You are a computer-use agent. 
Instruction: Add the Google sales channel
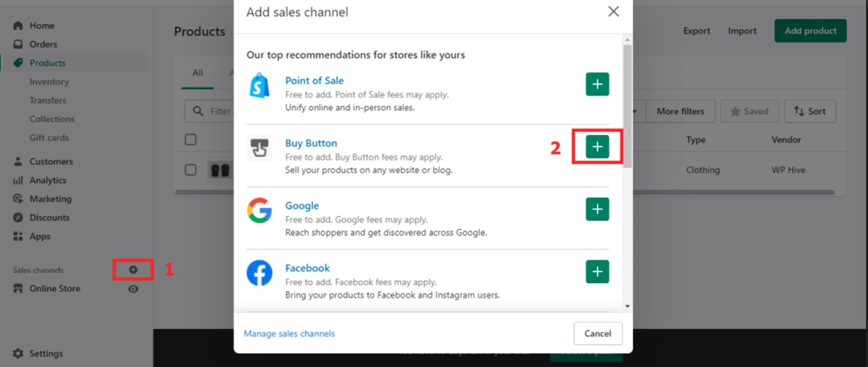click(x=597, y=209)
